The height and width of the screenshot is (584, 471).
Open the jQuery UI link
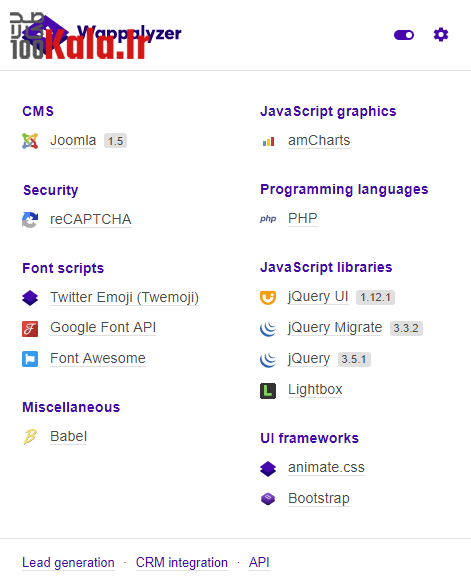pos(318,296)
